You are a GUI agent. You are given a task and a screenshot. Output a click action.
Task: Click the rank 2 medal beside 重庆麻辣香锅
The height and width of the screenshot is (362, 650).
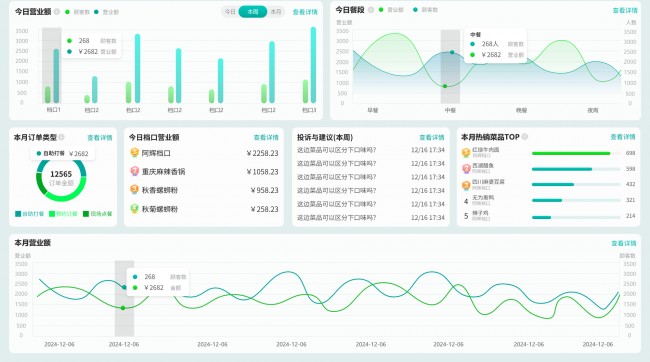[x=135, y=171]
